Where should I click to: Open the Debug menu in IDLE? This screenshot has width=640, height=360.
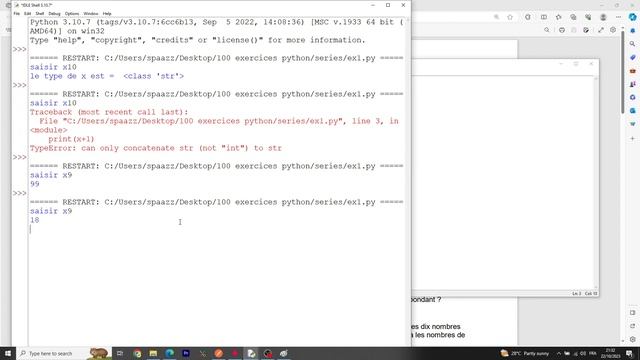54,13
